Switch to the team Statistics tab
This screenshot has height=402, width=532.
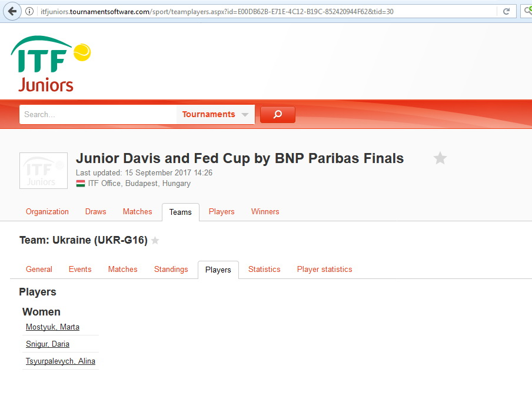click(x=264, y=270)
